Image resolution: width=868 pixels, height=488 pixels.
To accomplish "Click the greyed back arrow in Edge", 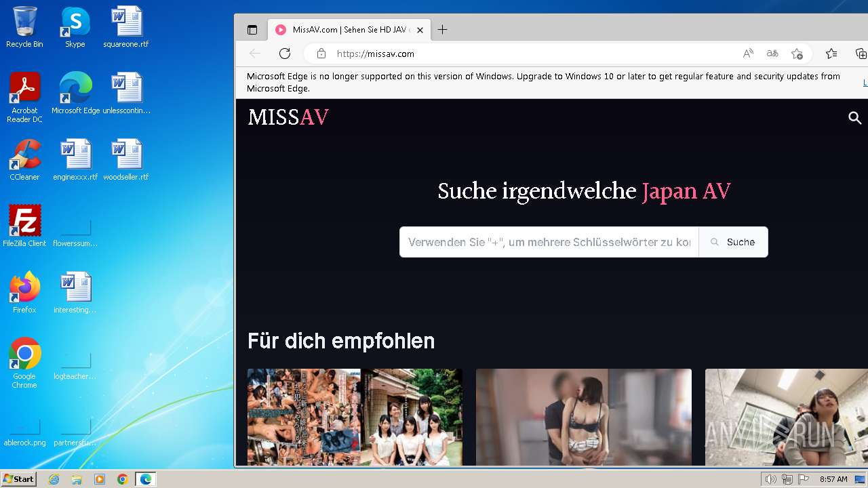I will tap(255, 54).
